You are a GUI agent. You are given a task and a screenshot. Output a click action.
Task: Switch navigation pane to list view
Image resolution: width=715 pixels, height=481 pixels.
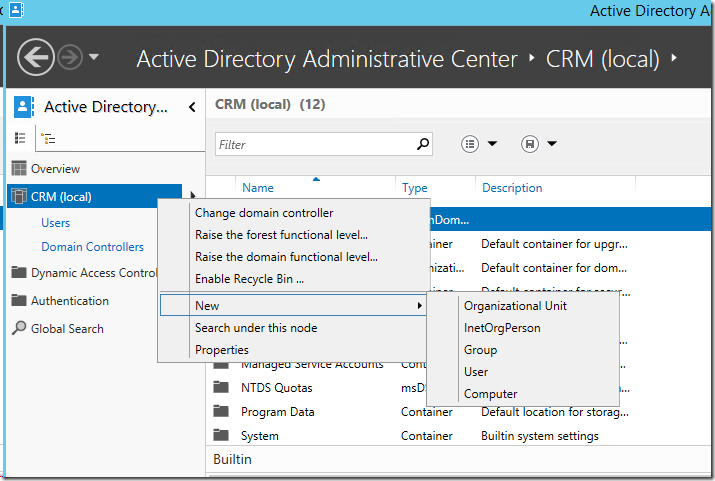[19, 138]
